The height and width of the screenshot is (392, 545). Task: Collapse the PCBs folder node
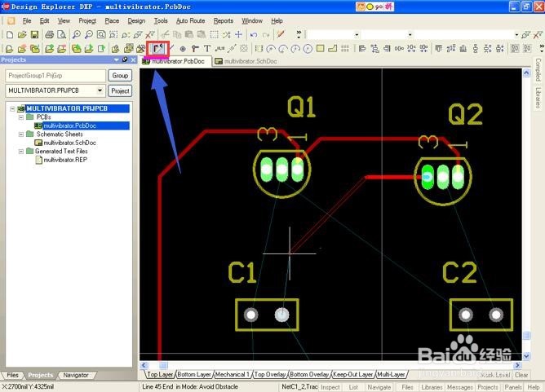21,117
